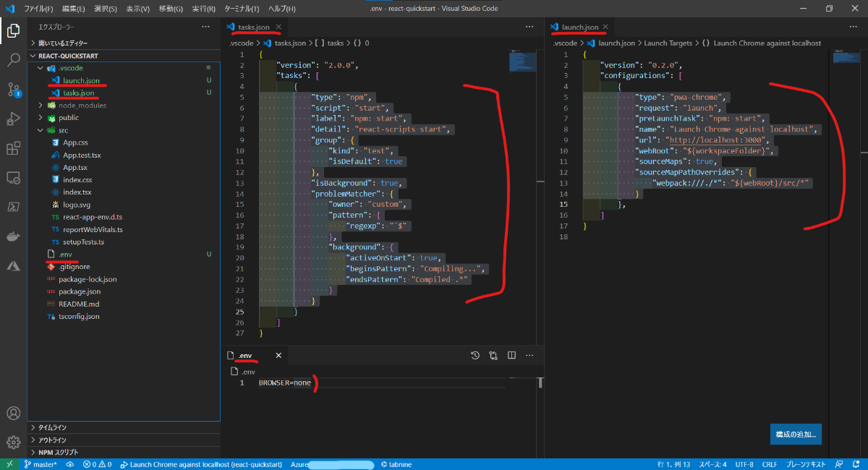This screenshot has height=470, width=868.
Task: Click the remote window indicator in status bar
Action: coord(9,464)
